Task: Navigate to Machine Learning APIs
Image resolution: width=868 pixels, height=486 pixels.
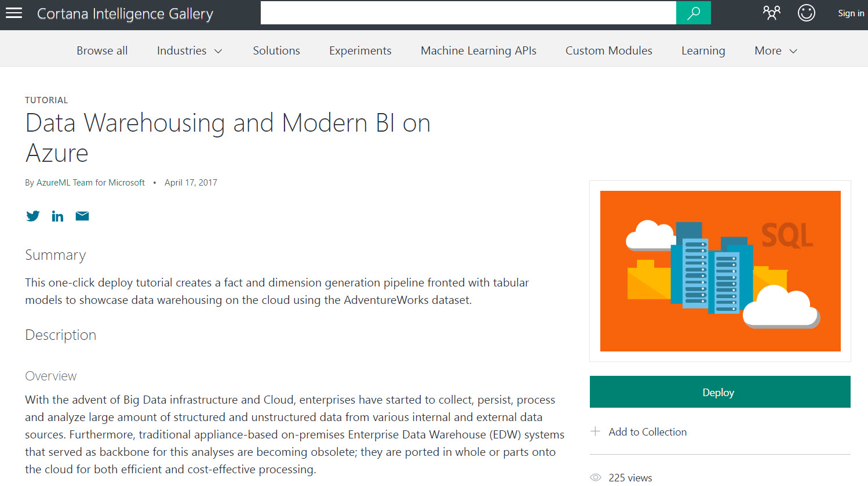Action: pyautogui.click(x=479, y=50)
